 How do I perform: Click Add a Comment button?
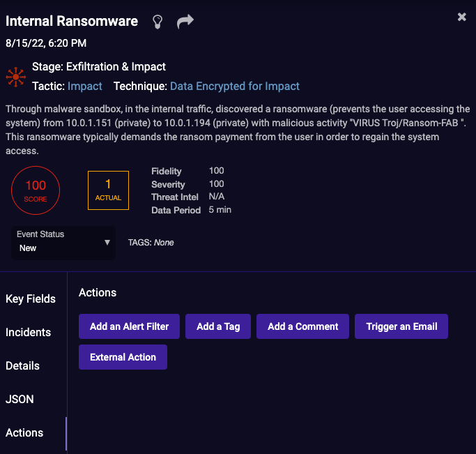(x=303, y=326)
